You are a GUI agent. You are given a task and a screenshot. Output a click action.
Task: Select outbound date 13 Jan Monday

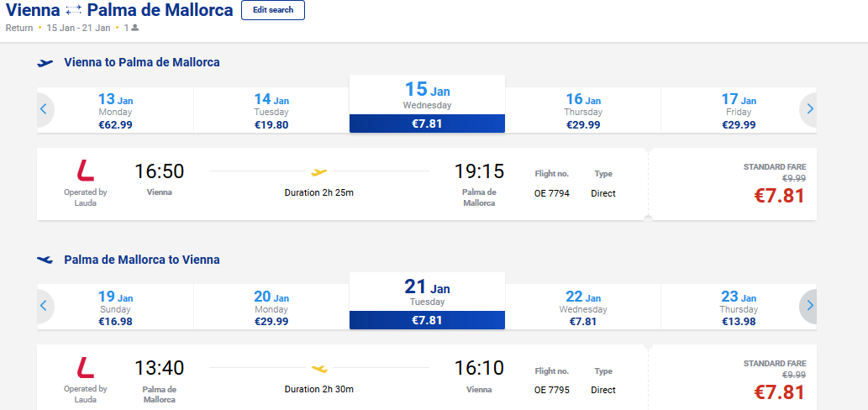click(116, 110)
